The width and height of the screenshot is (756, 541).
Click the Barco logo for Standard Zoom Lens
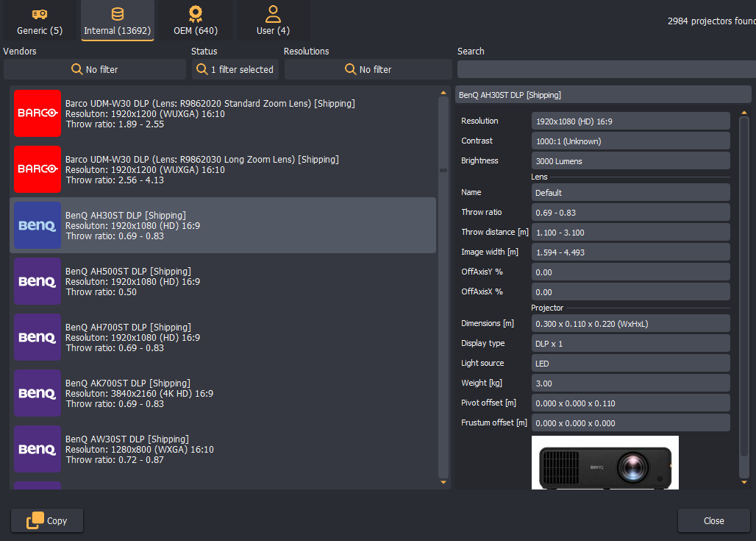pos(38,113)
